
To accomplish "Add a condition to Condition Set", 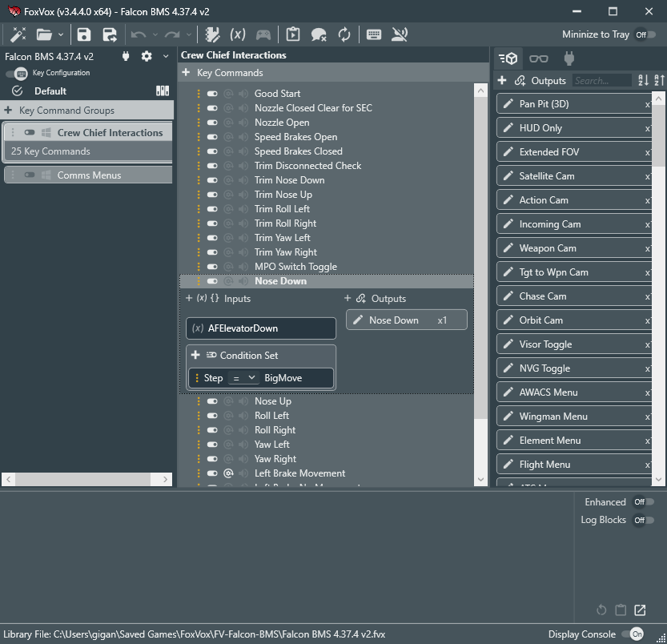I will click(x=195, y=355).
